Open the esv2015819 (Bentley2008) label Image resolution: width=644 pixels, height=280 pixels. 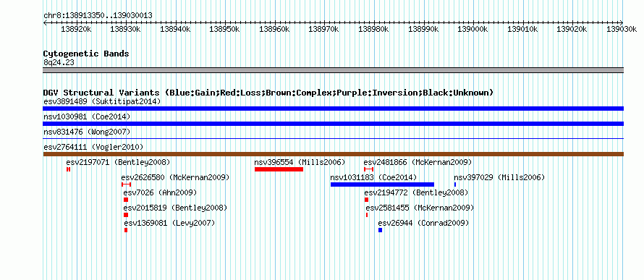(175, 208)
